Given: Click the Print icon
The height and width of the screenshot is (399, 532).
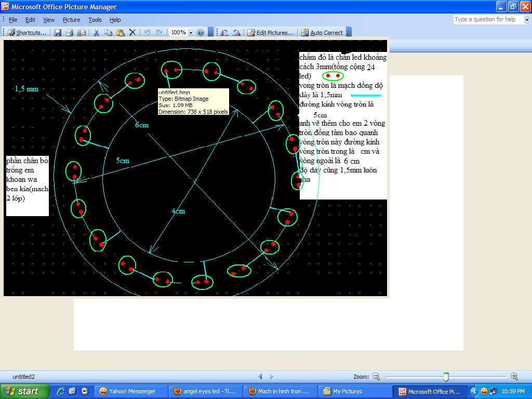Looking at the screenshot, I should pyautogui.click(x=70, y=33).
